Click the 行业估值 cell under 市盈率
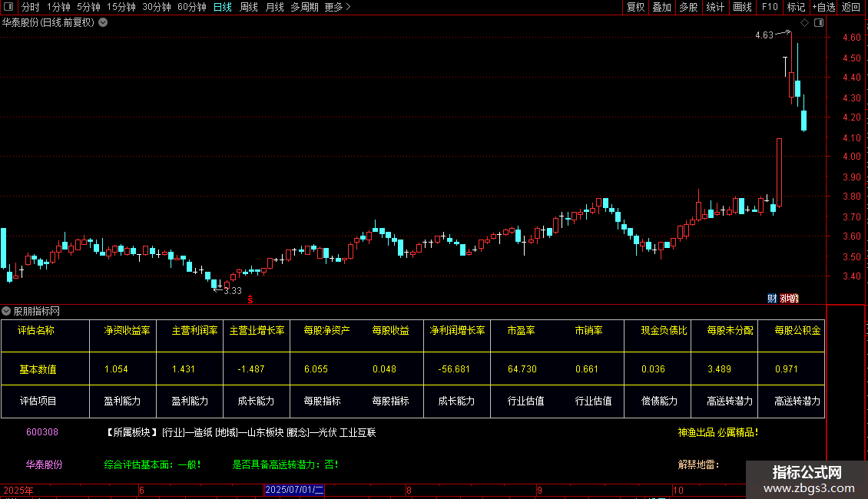The image size is (868, 499). click(526, 401)
